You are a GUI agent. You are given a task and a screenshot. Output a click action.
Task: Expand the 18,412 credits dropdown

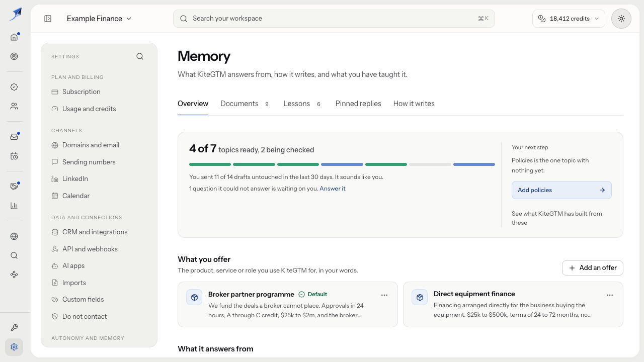pyautogui.click(x=569, y=19)
